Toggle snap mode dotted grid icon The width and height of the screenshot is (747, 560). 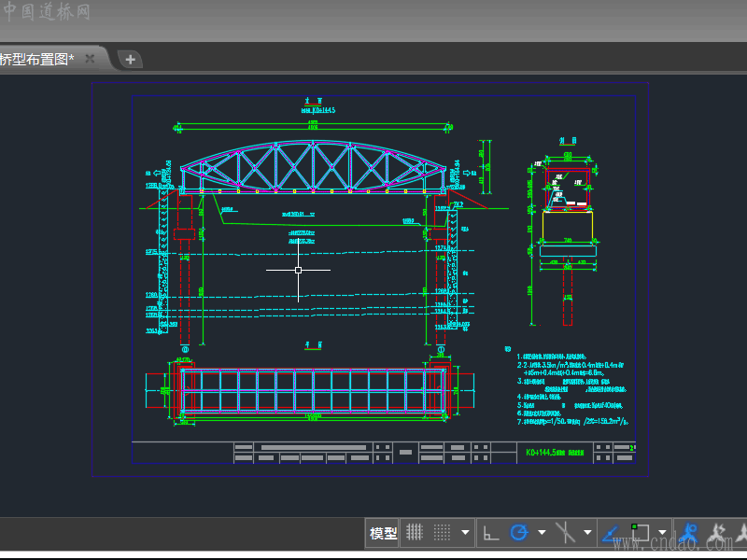[x=443, y=533]
